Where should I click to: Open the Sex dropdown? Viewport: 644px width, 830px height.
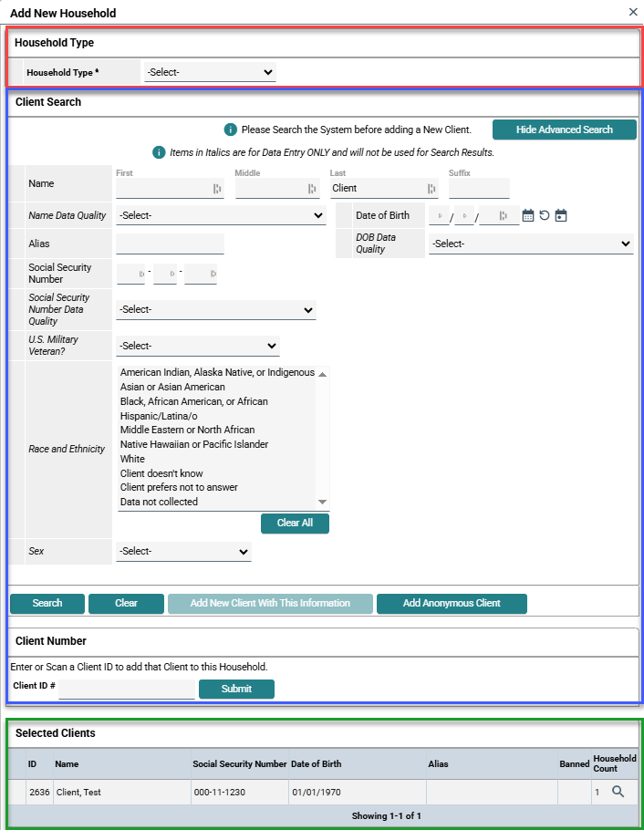click(182, 552)
